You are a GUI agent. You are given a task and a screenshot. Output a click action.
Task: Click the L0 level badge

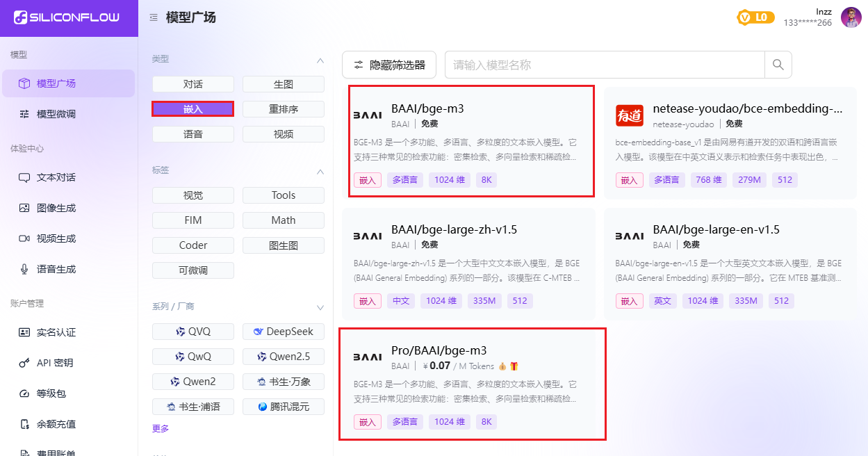(755, 17)
